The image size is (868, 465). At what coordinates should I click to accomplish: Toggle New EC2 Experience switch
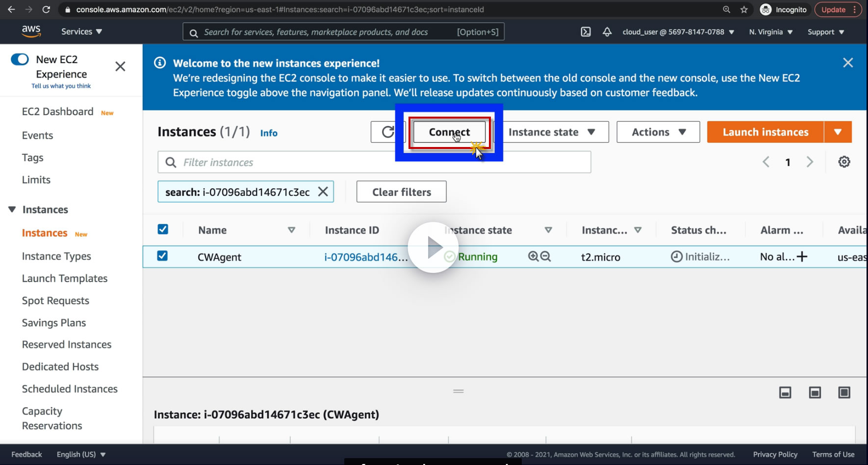pos(20,59)
